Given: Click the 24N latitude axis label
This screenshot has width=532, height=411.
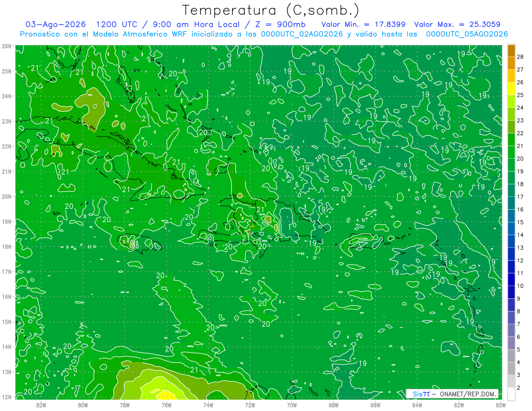Looking at the screenshot, I should pyautogui.click(x=6, y=96).
